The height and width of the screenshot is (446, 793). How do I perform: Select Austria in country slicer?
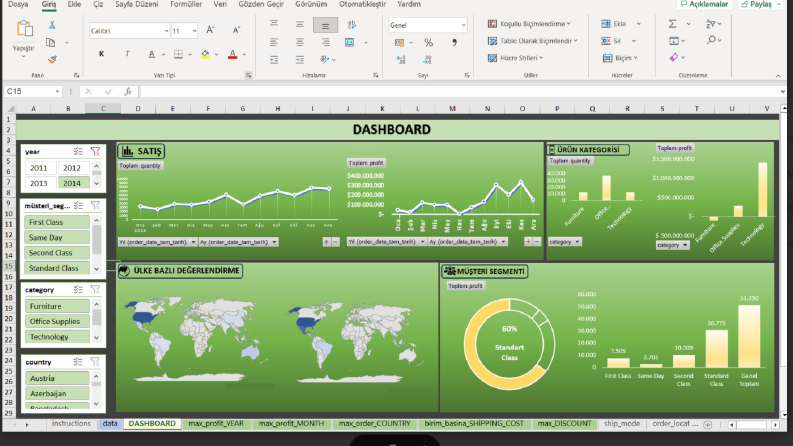[x=57, y=378]
